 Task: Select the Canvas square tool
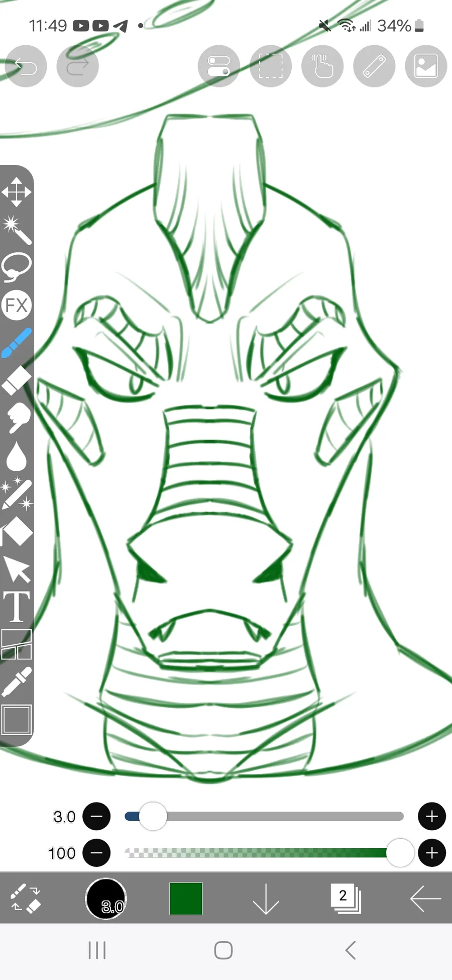point(16,720)
